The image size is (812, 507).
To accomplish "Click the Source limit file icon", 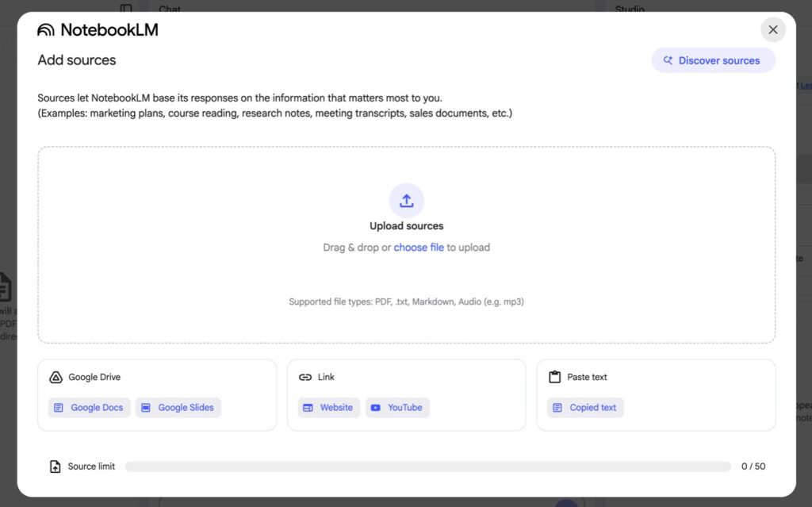I will [x=55, y=467].
